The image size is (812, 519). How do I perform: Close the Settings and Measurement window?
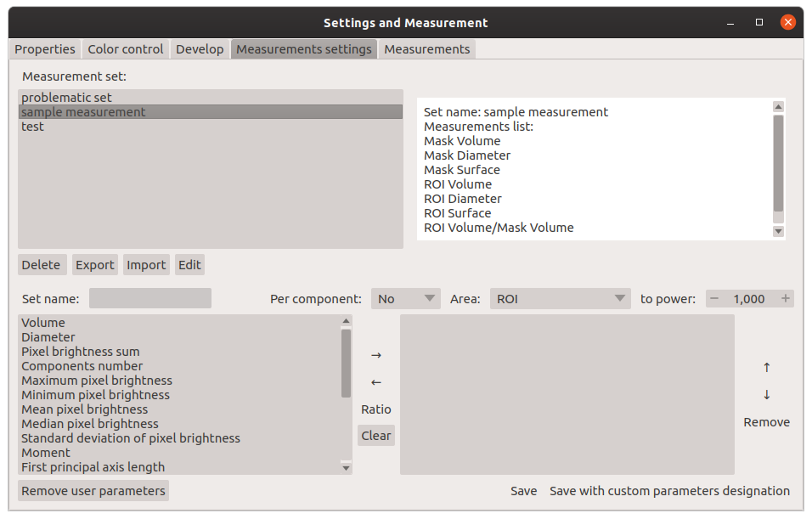(788, 22)
